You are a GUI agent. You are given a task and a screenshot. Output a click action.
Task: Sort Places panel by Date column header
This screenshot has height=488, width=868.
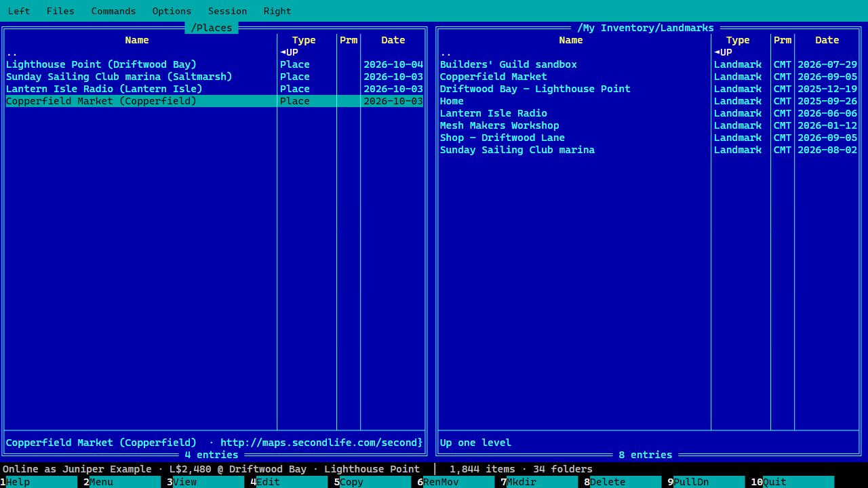point(393,40)
